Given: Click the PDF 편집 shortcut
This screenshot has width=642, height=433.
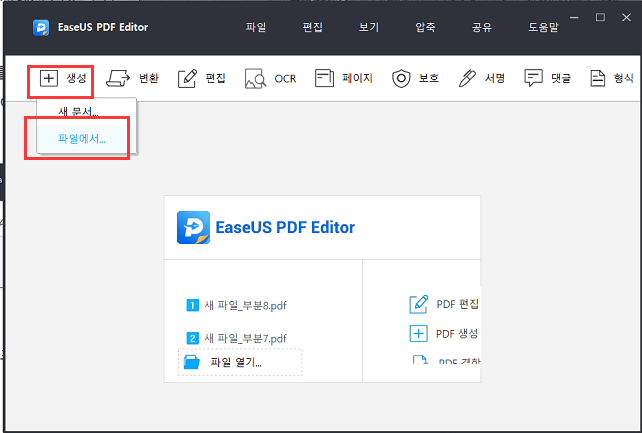Looking at the screenshot, I should coord(445,304).
